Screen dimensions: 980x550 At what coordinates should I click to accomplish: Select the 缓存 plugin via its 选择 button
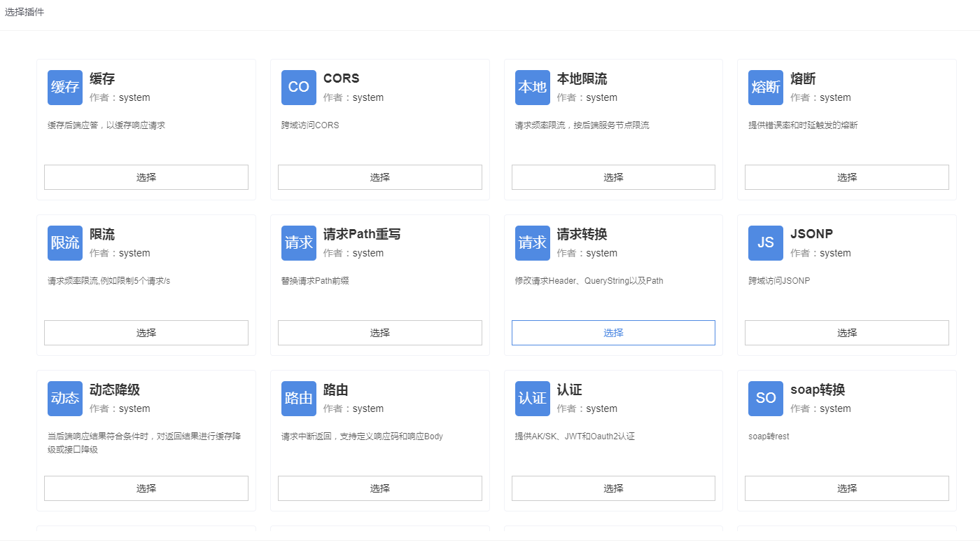pyautogui.click(x=146, y=177)
